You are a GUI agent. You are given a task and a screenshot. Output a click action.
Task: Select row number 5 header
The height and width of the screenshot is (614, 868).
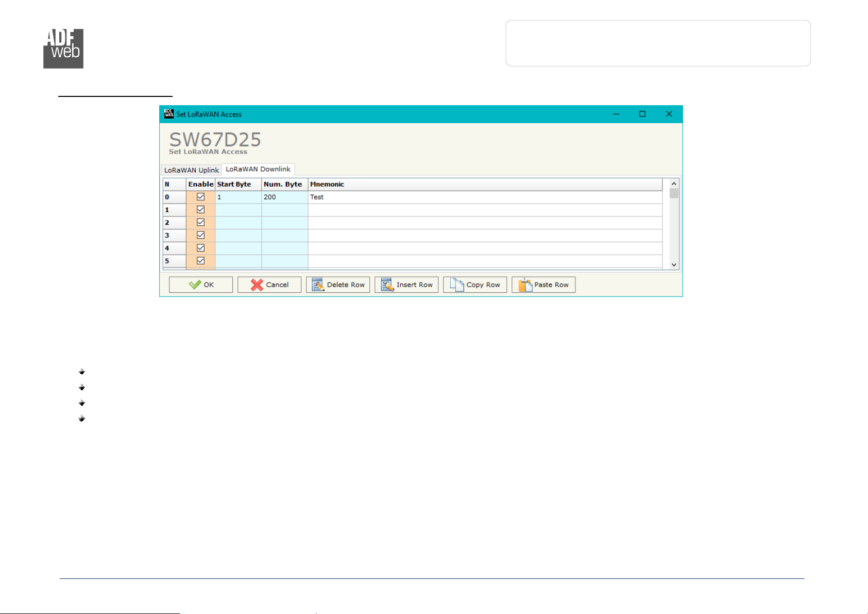[x=175, y=261]
